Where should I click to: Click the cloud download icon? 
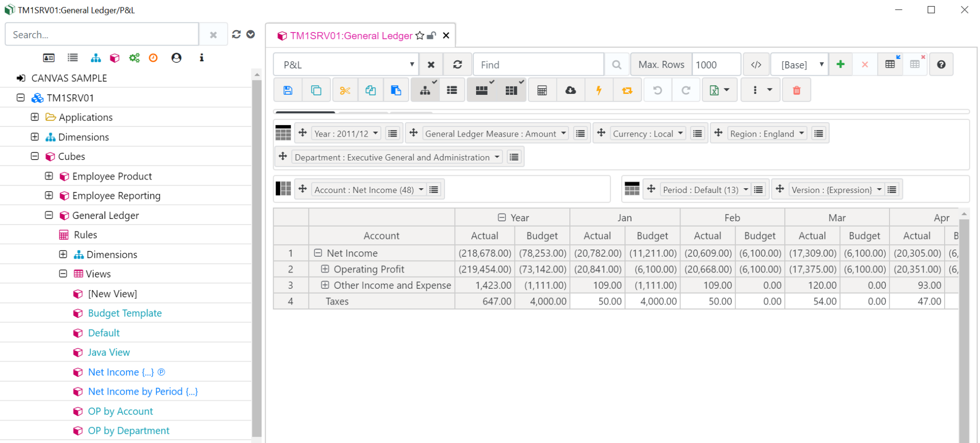(570, 91)
